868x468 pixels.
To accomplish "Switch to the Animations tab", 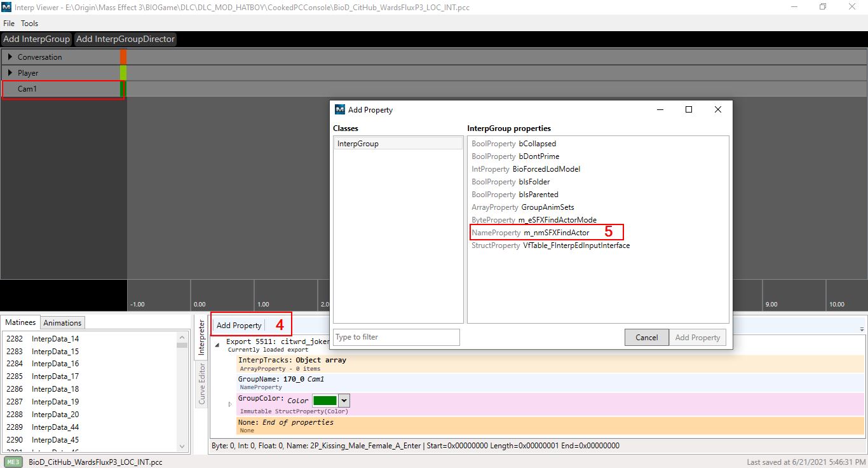I will click(x=62, y=323).
